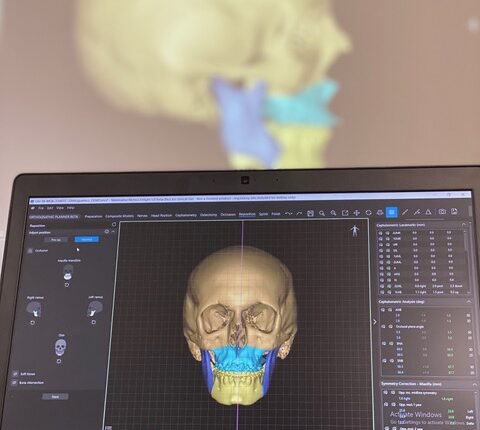
Task: Click the blue selected position mode button
Action: [x=87, y=239]
